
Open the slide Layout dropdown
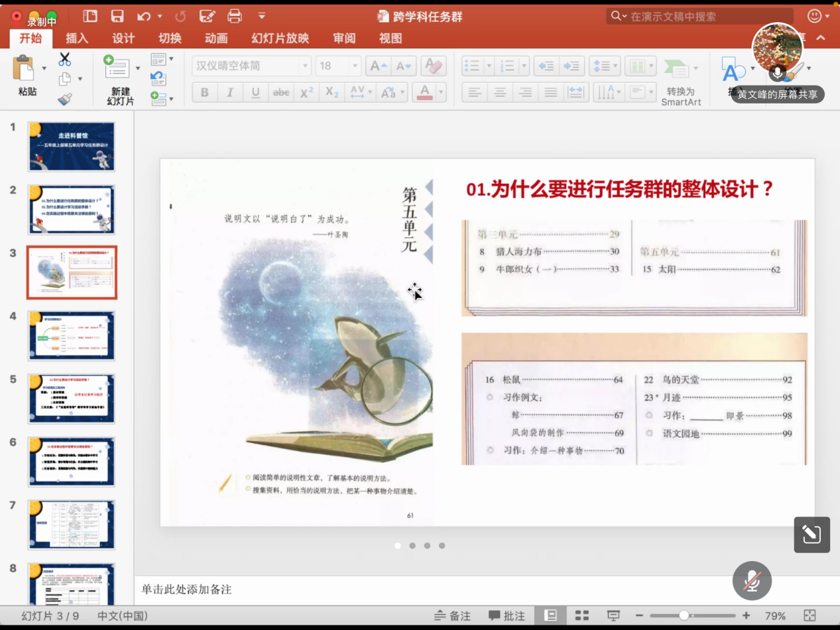[162, 59]
